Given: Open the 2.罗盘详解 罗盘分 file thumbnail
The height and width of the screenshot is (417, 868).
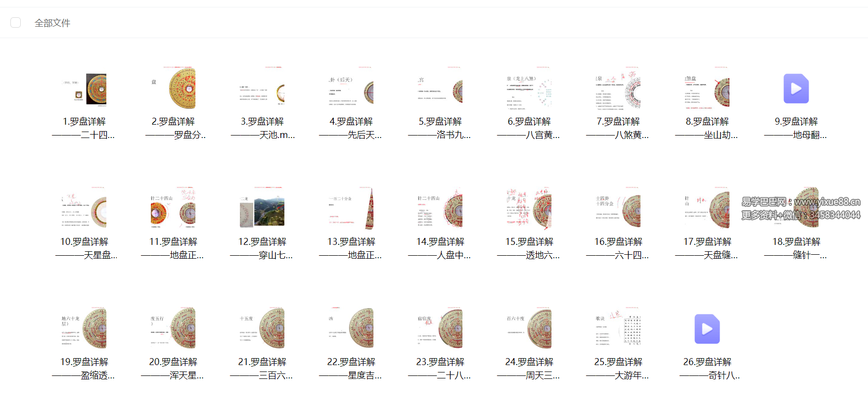Looking at the screenshot, I should click(173, 89).
